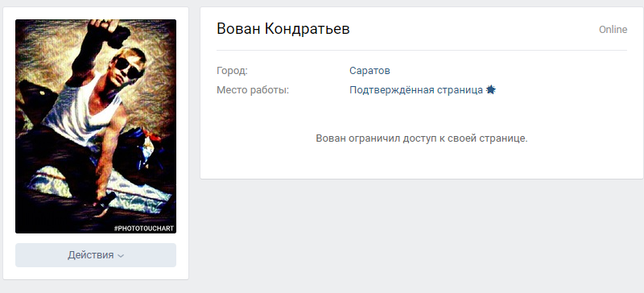Click the divider line under profile name
644x293 pixels.
tap(422, 50)
